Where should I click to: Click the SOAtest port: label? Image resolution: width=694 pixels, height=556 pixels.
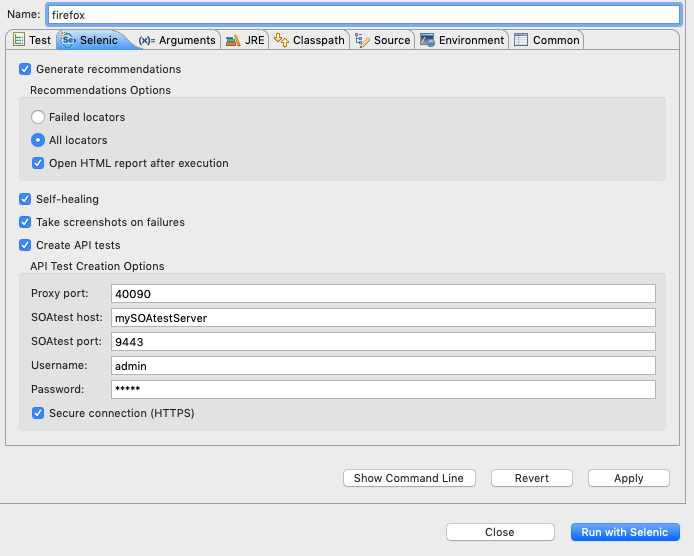pos(66,341)
